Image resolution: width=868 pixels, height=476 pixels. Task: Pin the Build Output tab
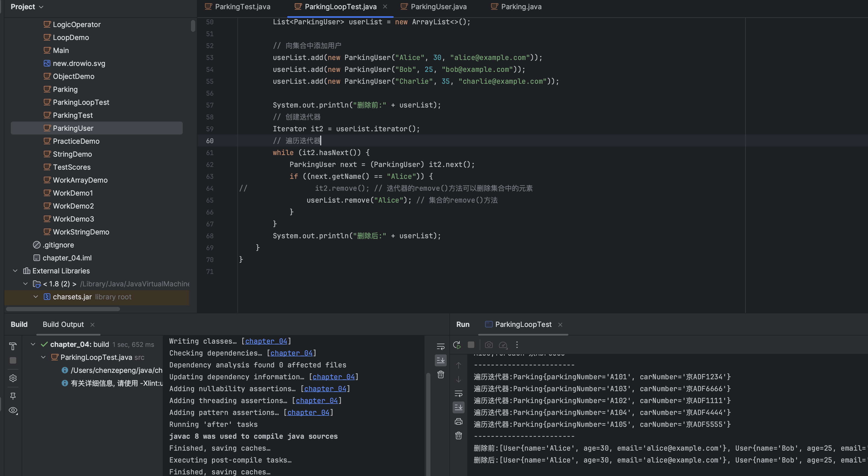(x=13, y=396)
